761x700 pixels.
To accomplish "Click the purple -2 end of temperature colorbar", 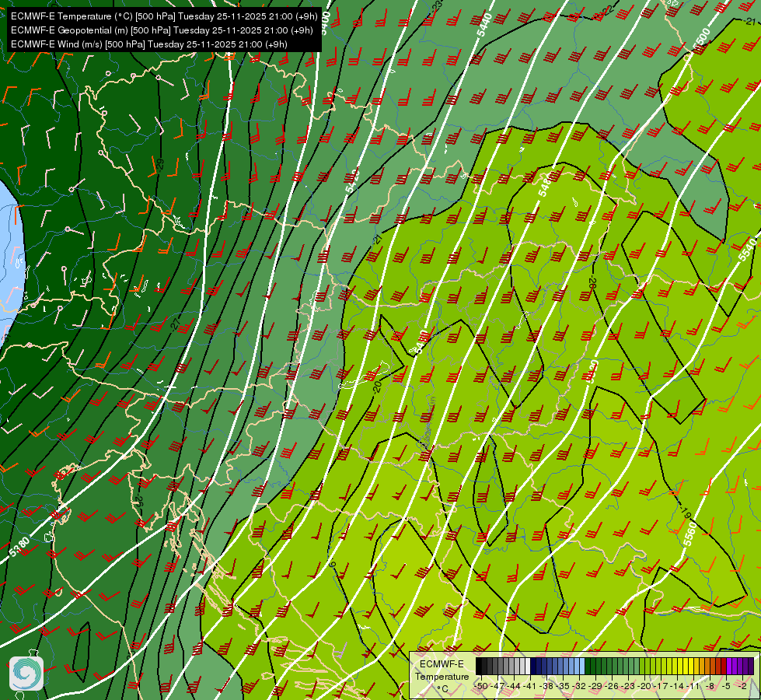I will [750, 667].
